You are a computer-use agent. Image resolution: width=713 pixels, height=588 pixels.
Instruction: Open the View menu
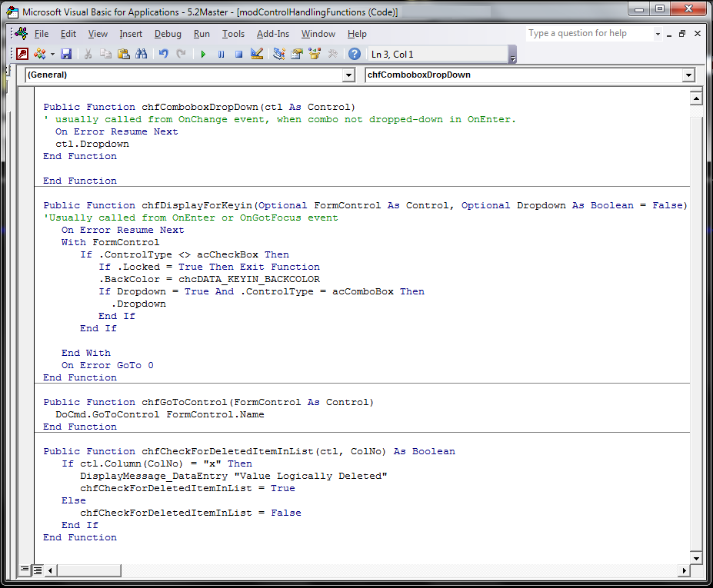[98, 34]
